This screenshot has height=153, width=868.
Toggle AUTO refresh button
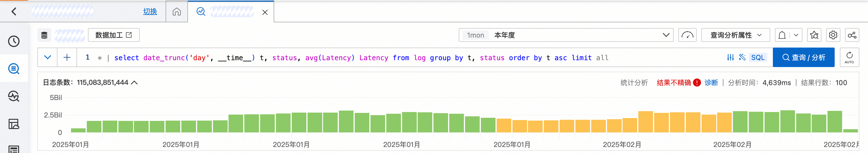tap(849, 58)
